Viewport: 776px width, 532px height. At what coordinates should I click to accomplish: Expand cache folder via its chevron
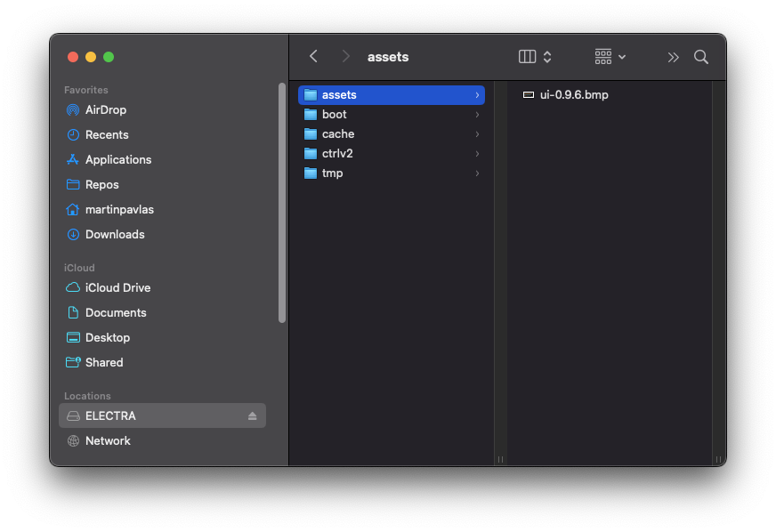(477, 134)
